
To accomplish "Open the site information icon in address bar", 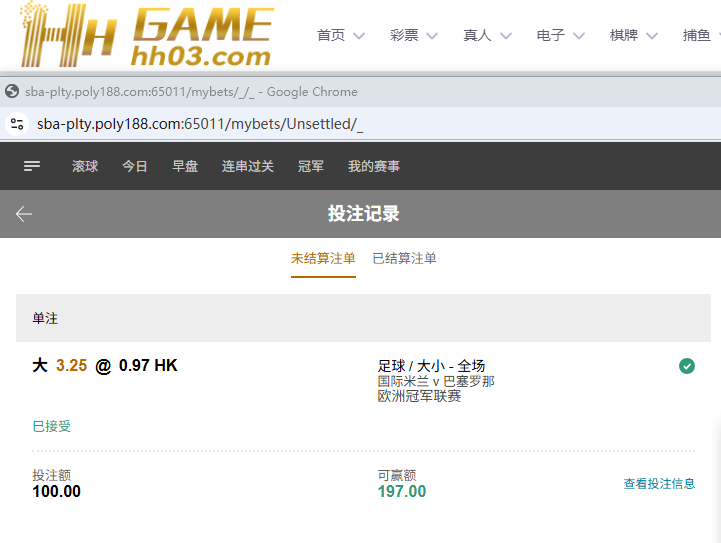I will click(16, 124).
